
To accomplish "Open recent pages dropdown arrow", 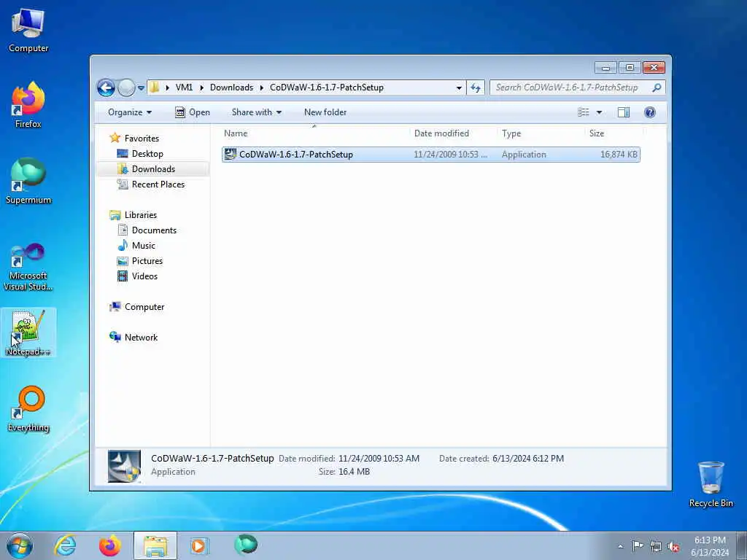I will 141,88.
